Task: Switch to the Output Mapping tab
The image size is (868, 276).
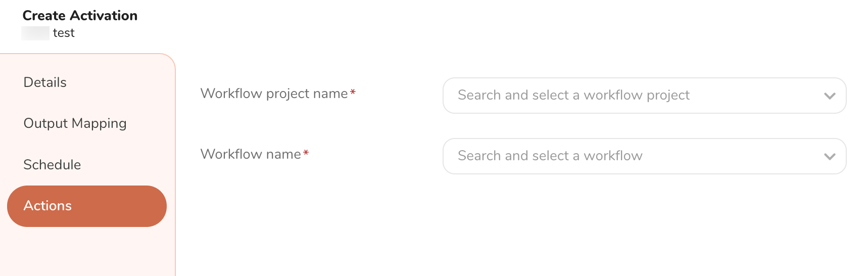Action: 75,123
